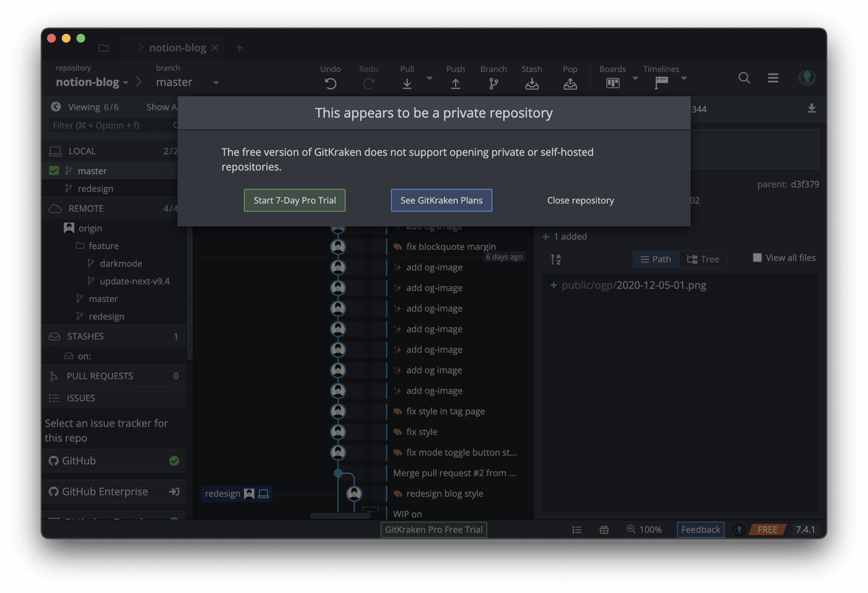This screenshot has height=593, width=868.
Task: Click the gift icon in status bar
Action: [604, 529]
